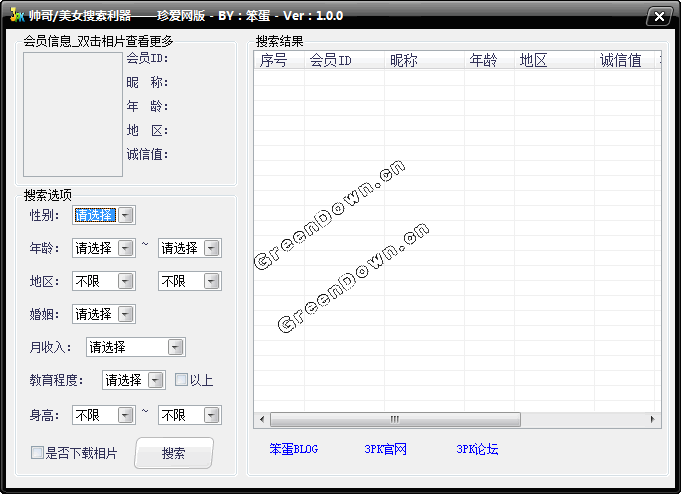
Task: Close the window with the X button
Action: pos(659,17)
